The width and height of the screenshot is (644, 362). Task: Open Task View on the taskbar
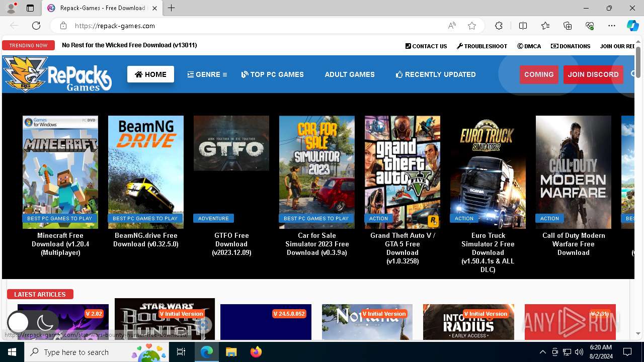coord(181,352)
